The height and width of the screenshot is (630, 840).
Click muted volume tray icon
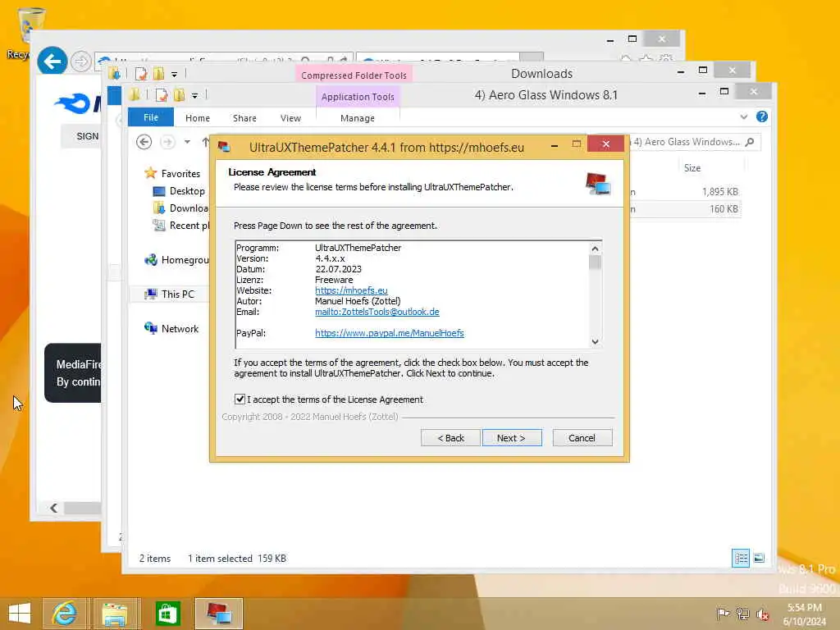tap(762, 614)
